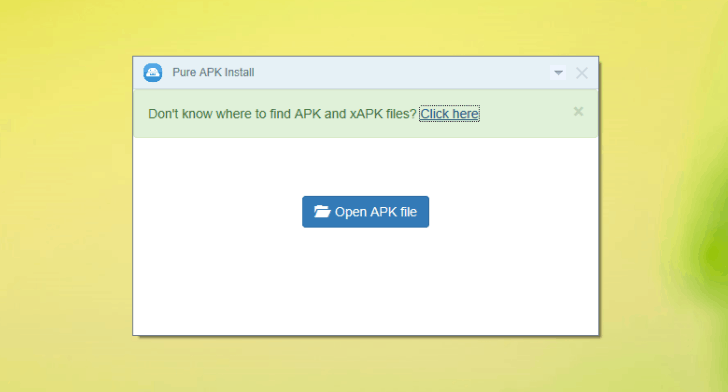Dismiss the green APK files hint banner
Viewport: 728px width, 392px height.
(578, 111)
